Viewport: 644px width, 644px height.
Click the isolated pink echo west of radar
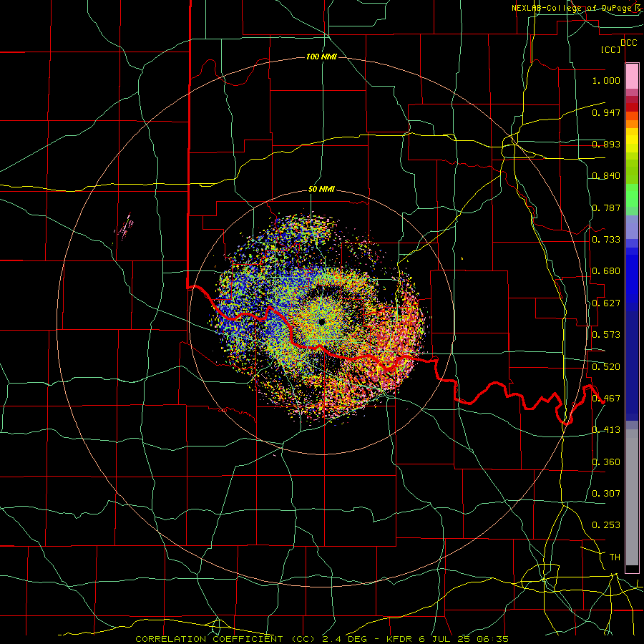click(125, 227)
